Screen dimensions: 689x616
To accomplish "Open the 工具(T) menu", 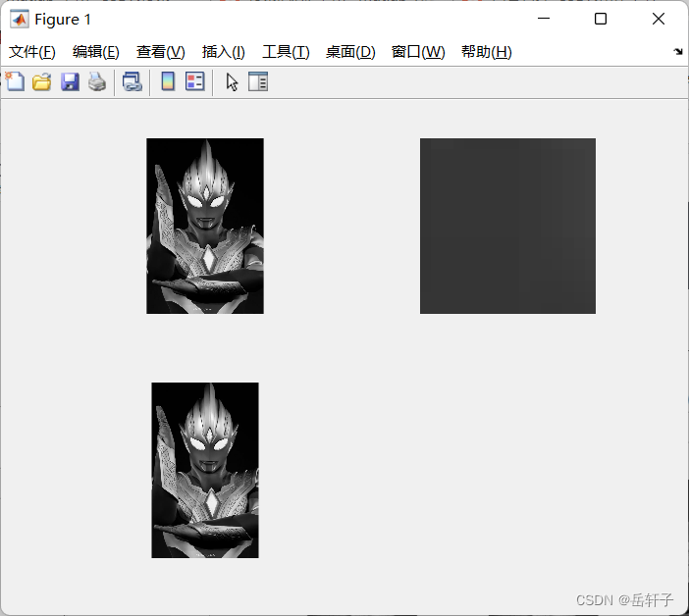I will click(x=286, y=52).
